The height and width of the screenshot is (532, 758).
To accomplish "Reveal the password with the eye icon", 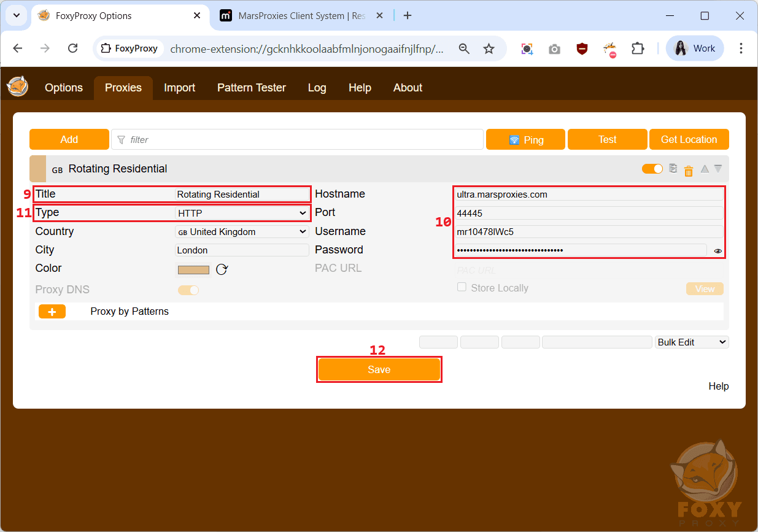I will click(718, 251).
